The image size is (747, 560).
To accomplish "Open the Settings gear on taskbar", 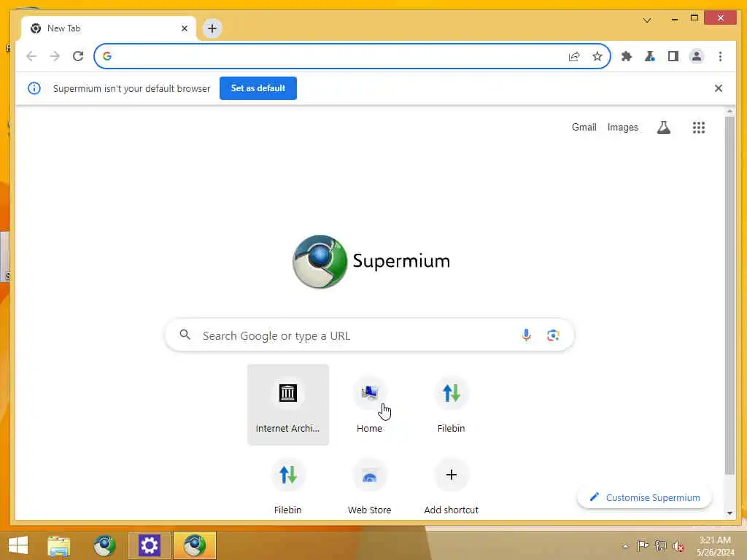I will coord(149,545).
